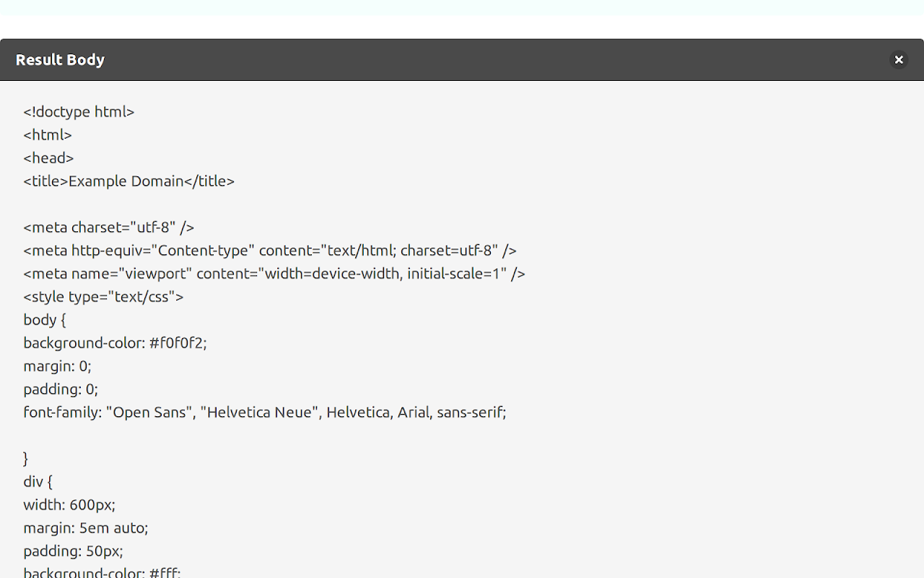Click the padding: 0 line
924x578 pixels.
(61, 389)
